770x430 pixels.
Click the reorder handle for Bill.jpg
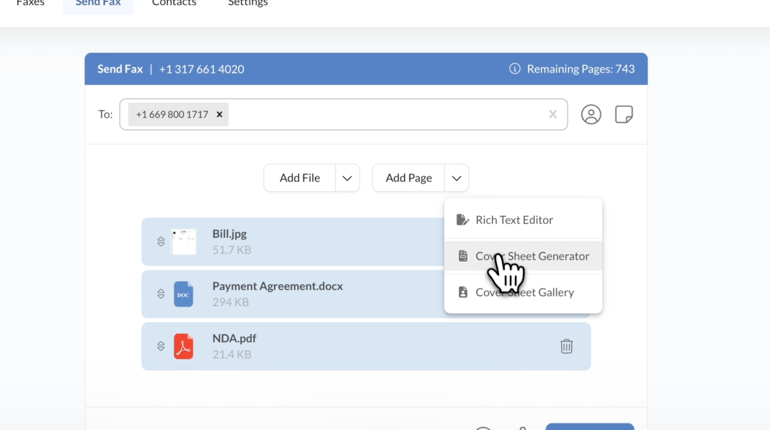pos(161,242)
